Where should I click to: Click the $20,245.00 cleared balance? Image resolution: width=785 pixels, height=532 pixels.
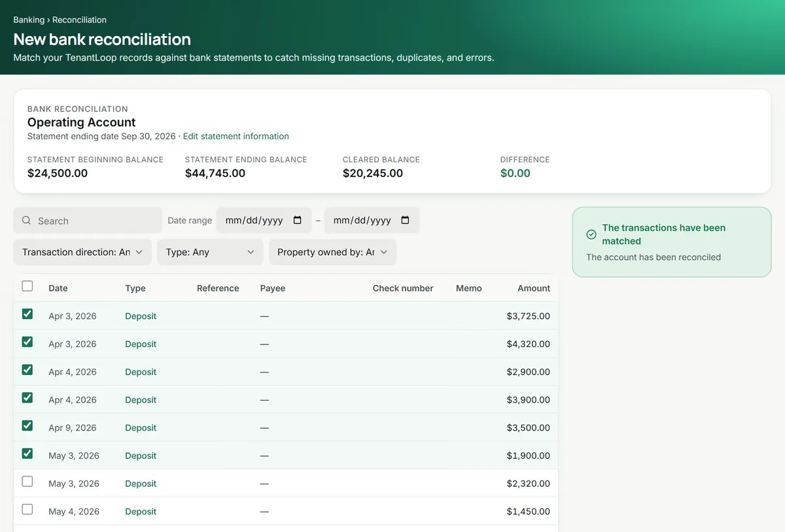pos(373,173)
